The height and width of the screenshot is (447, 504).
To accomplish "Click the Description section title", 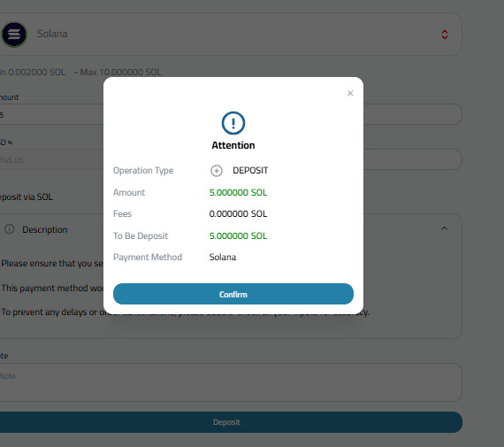I will pos(45,229).
